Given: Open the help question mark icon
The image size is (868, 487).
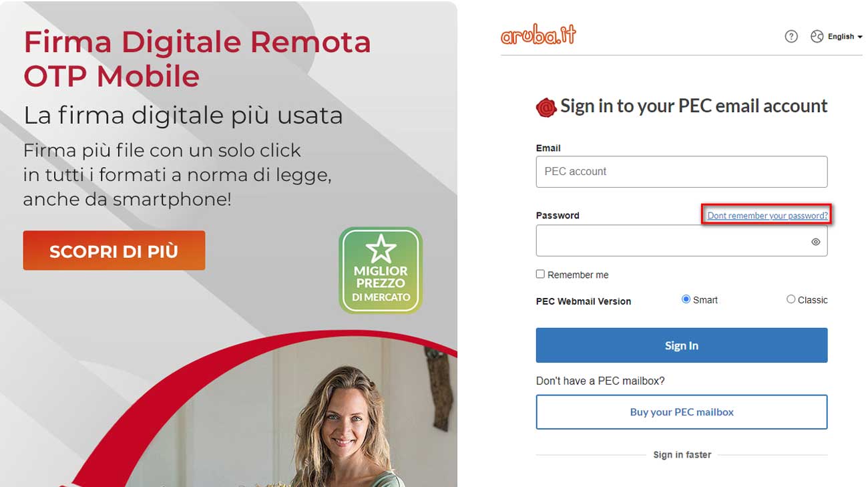Looking at the screenshot, I should (791, 37).
